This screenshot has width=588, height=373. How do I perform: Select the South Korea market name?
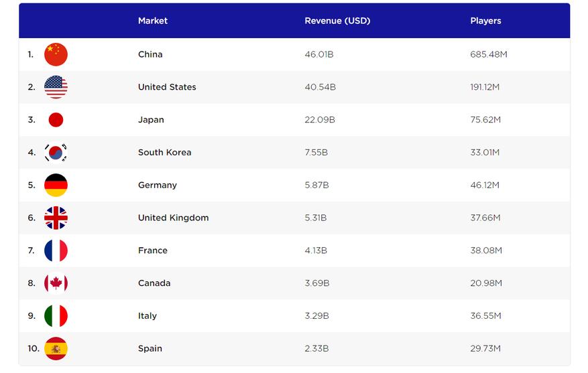tap(164, 153)
